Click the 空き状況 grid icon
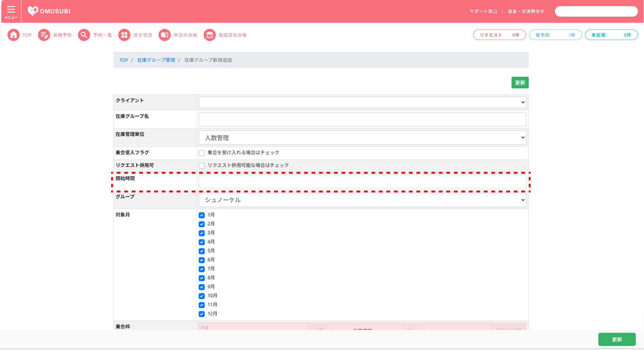 (x=124, y=35)
